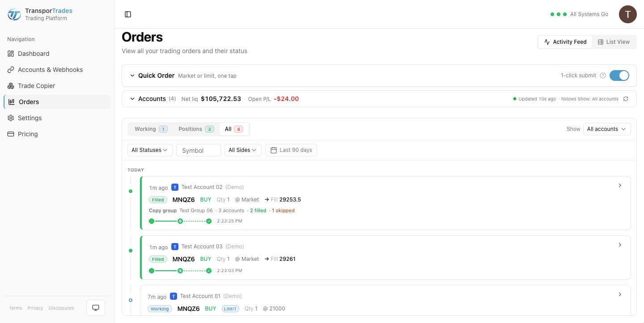Open the All Sides dropdown
Viewport: 644px width, 323px height.
(243, 150)
